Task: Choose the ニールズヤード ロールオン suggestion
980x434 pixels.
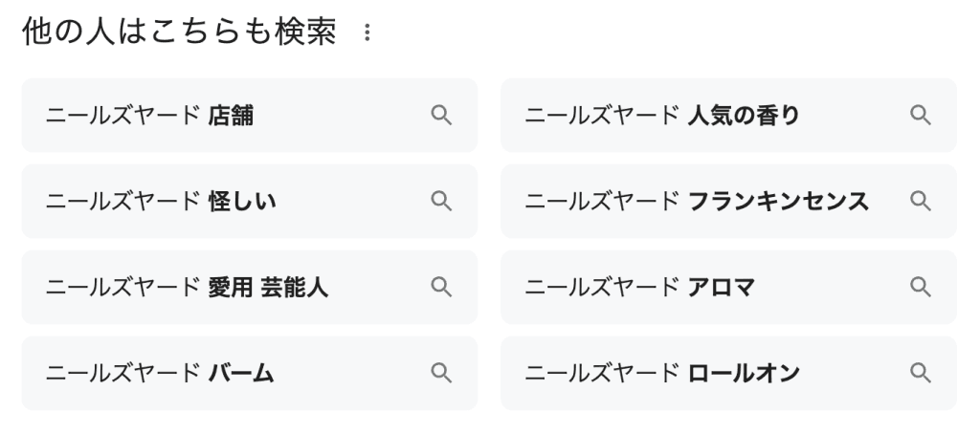Action: [x=670, y=373]
